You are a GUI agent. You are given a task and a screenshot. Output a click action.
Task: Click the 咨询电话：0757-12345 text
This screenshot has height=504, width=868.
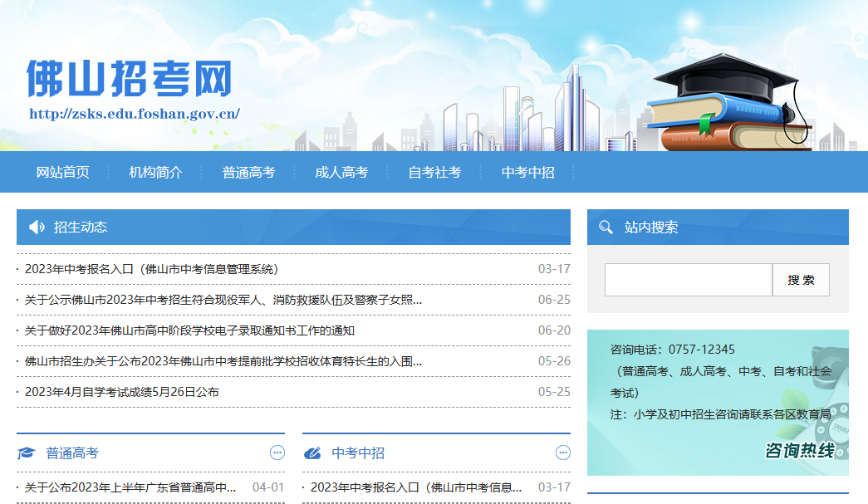coord(673,350)
